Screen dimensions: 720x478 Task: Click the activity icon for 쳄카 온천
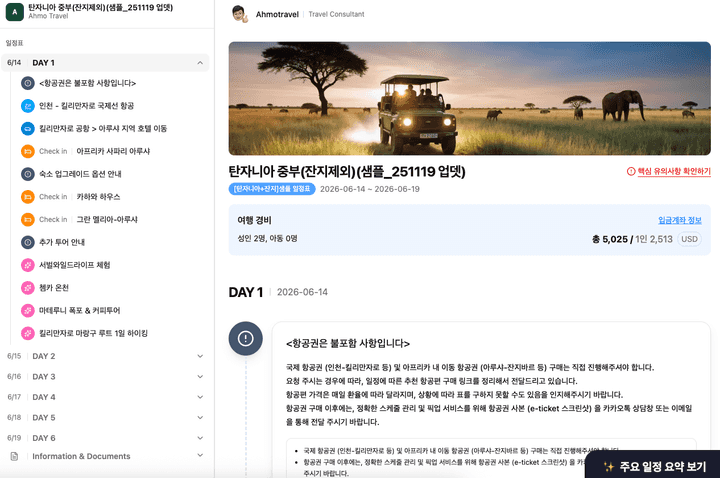pyautogui.click(x=28, y=287)
